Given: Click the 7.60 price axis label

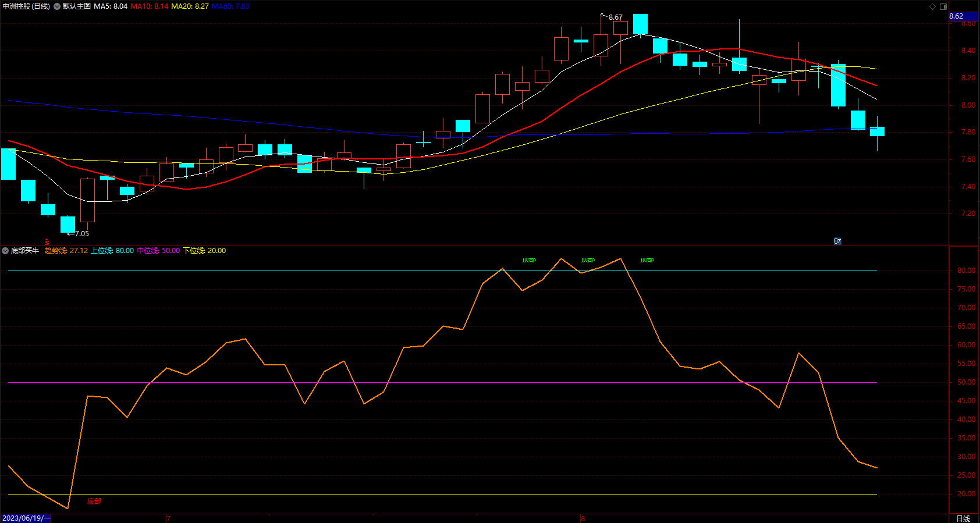Looking at the screenshot, I should pos(968,159).
